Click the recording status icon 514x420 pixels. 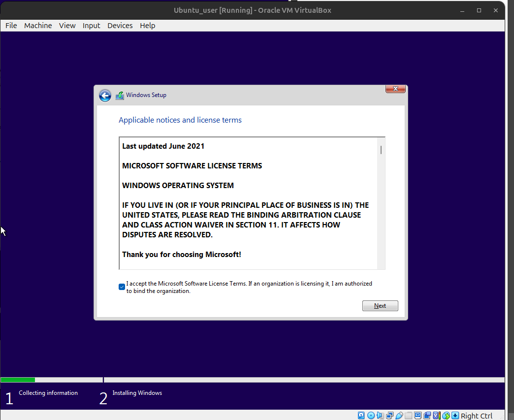427,416
